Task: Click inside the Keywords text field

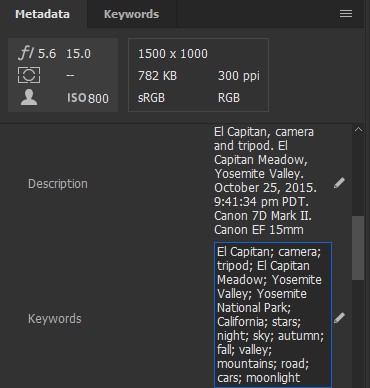Action: (273, 315)
